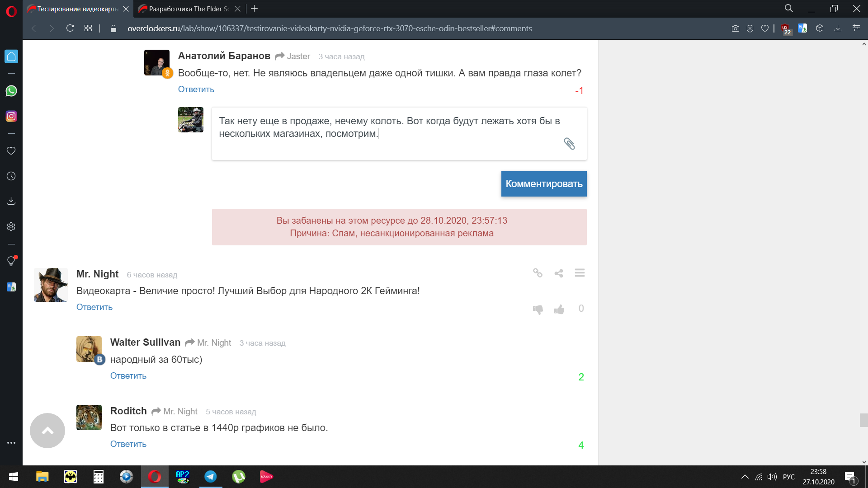Click Ответить under Walter Sullivan's comment
The image size is (868, 488).
pyautogui.click(x=128, y=375)
